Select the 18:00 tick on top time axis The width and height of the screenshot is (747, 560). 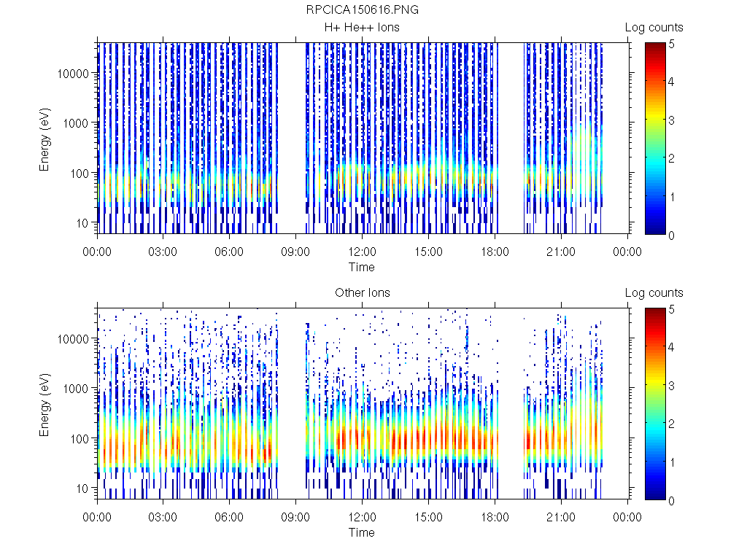495,252
